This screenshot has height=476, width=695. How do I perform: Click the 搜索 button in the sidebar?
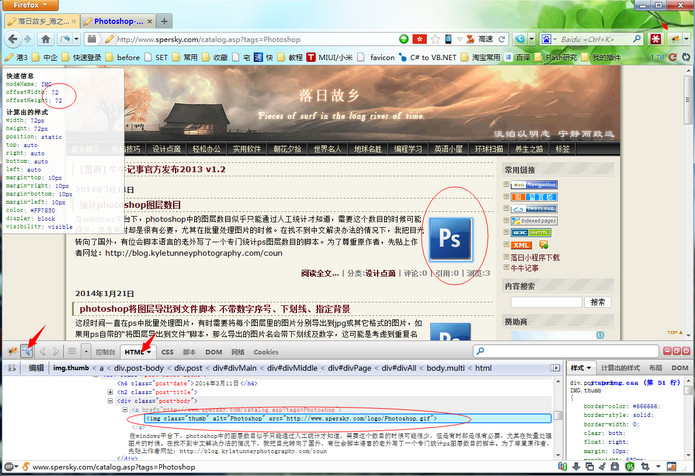pyautogui.click(x=597, y=301)
